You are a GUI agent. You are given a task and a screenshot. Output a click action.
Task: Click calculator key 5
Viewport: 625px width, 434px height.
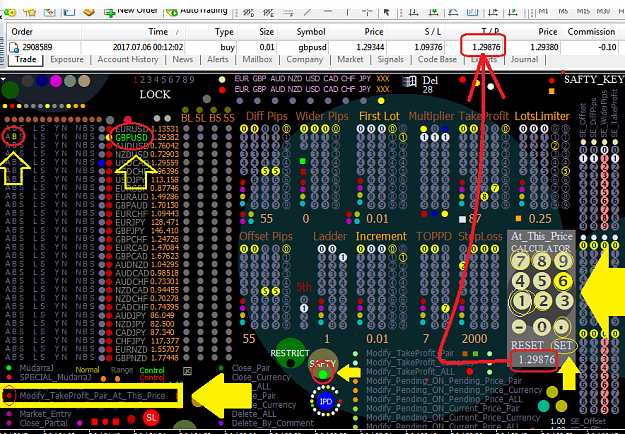(541, 281)
